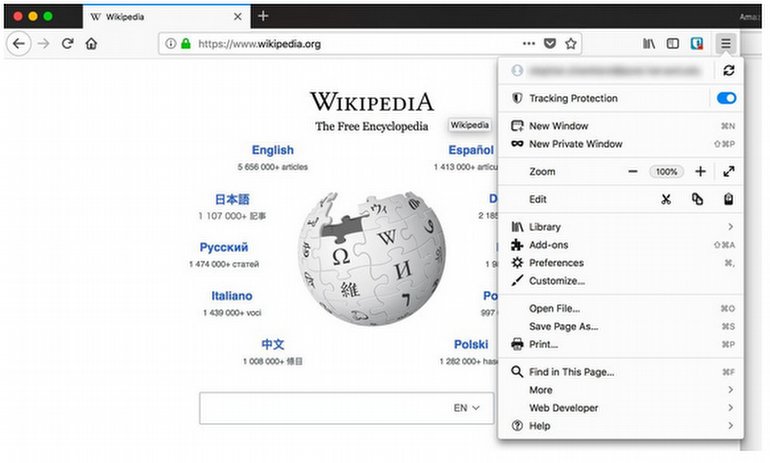
Task: Open the 日本語 Wikipedia link
Action: coord(232,199)
